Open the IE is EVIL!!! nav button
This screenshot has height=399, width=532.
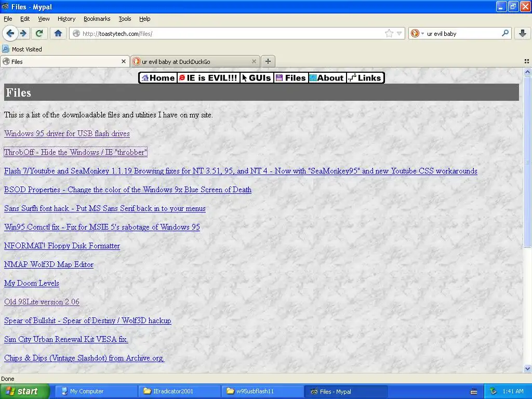[208, 78]
